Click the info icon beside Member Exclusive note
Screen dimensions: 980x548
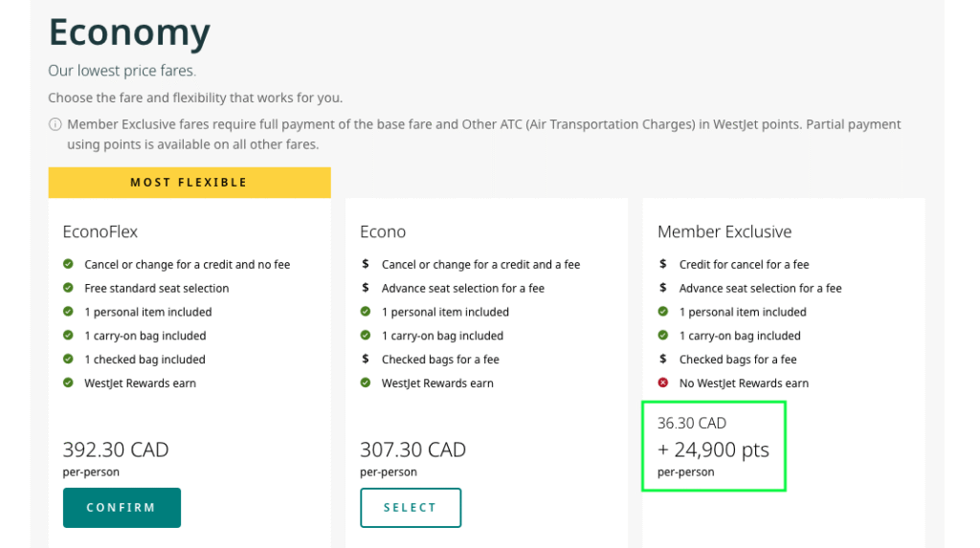[x=56, y=125]
